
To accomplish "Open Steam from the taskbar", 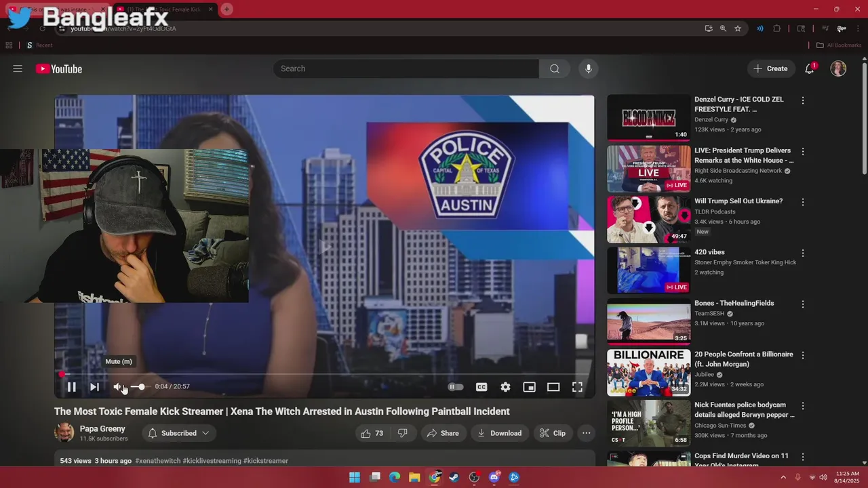I will (454, 477).
